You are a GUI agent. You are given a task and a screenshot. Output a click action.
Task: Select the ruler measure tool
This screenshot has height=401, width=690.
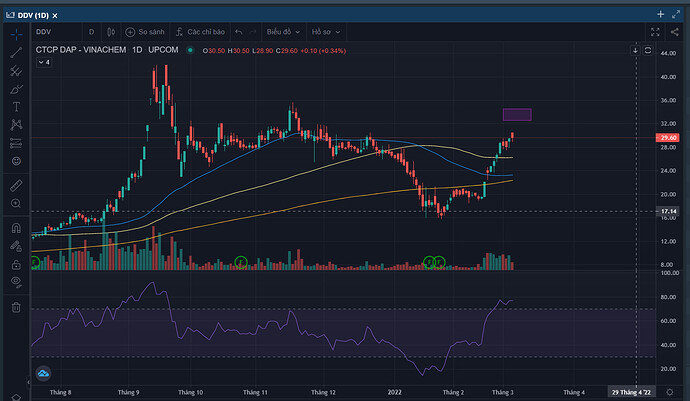[16, 185]
